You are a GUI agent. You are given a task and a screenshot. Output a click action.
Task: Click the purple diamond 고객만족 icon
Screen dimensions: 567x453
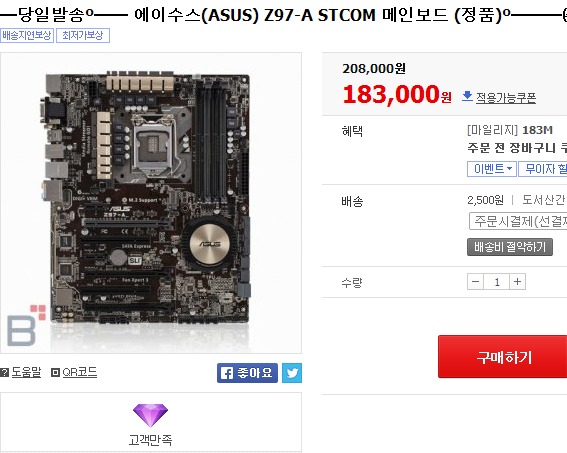(150, 415)
